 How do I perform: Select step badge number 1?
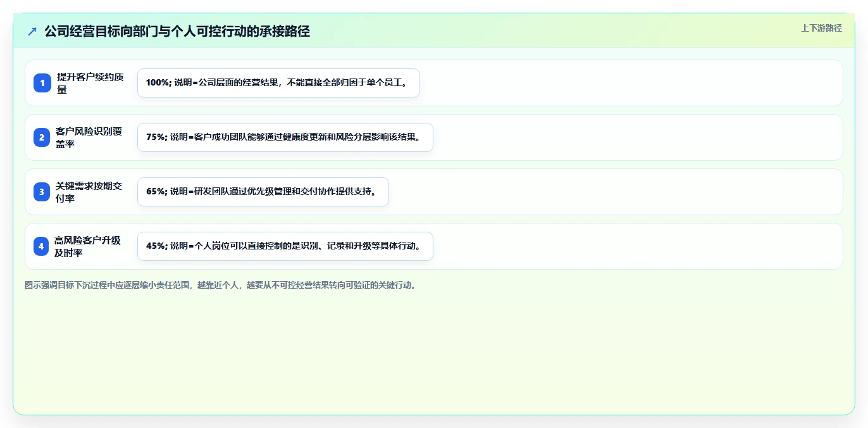42,83
